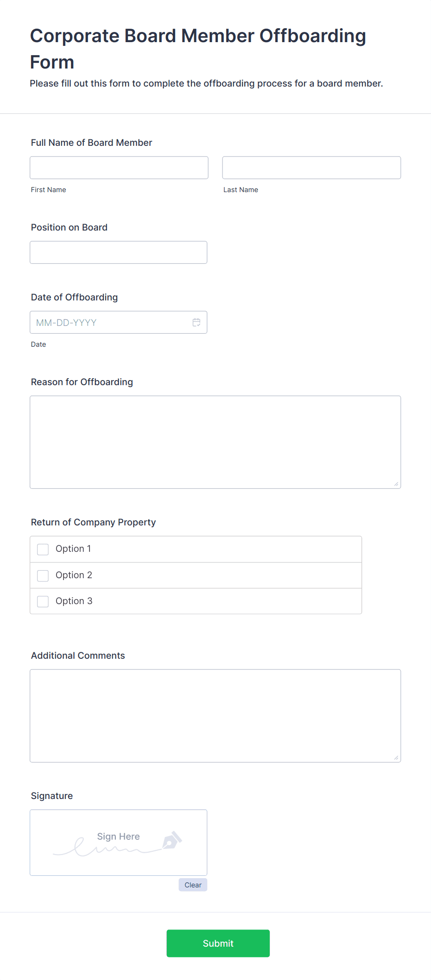Click the signature scribble graphic

(107, 847)
